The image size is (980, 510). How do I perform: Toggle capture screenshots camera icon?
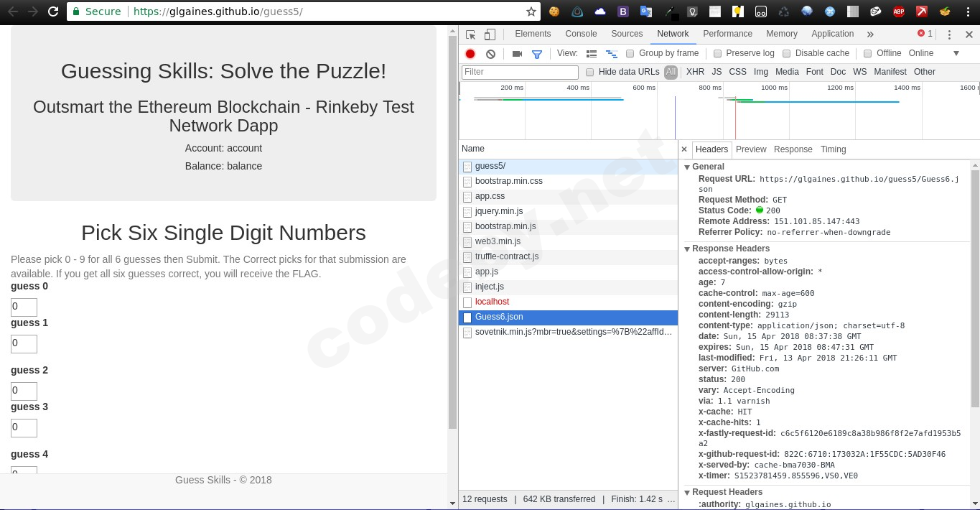(517, 54)
